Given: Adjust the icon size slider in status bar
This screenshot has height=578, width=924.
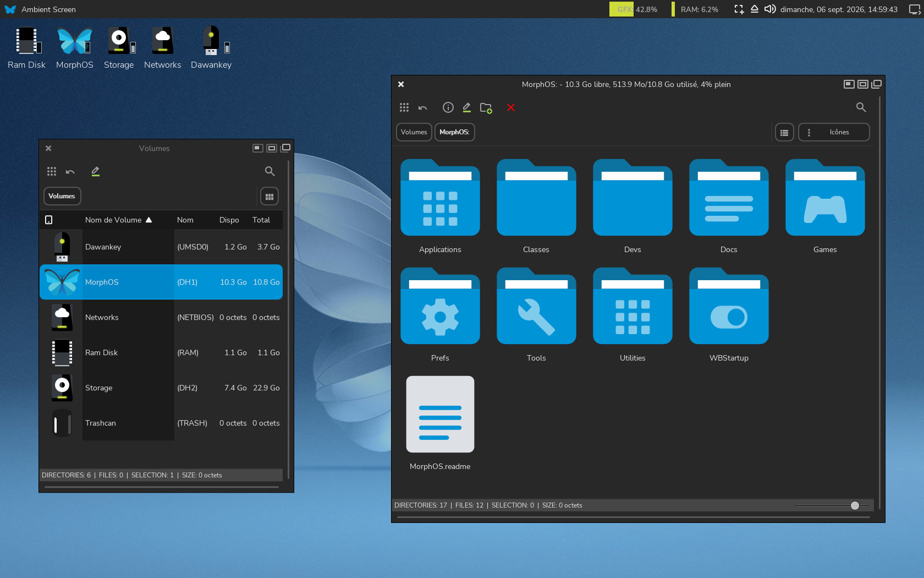Looking at the screenshot, I should point(855,505).
